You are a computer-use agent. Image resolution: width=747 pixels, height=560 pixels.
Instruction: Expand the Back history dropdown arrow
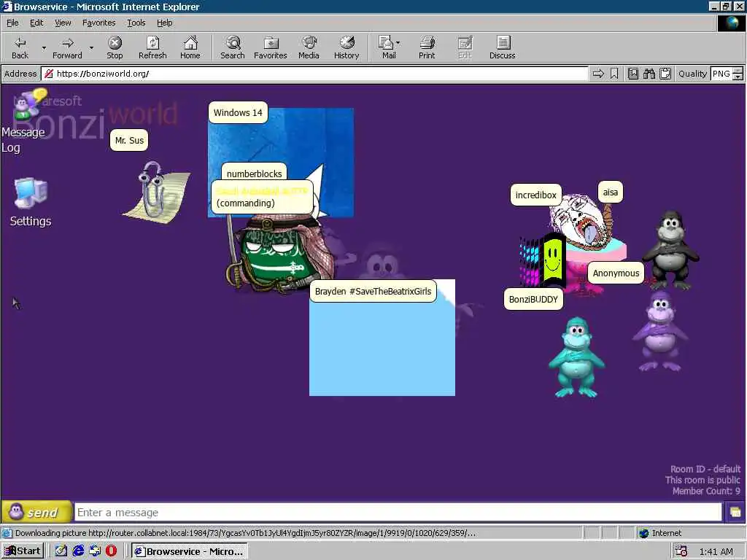(x=44, y=47)
